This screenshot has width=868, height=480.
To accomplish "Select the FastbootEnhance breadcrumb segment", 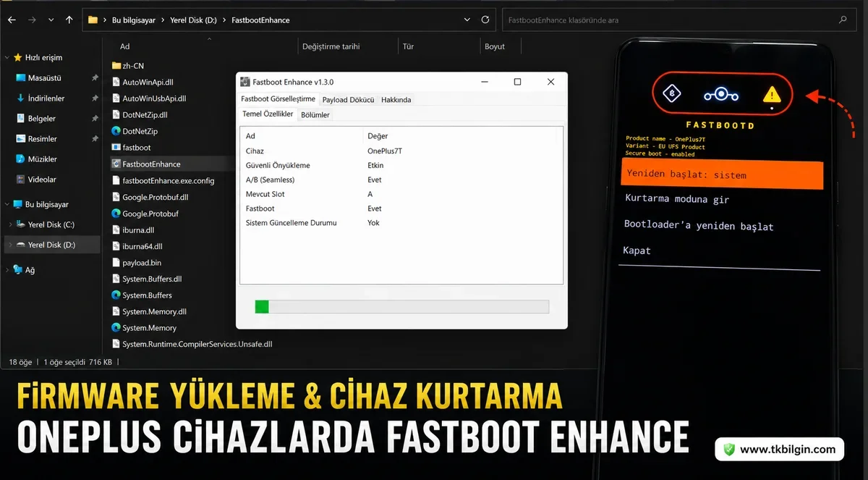I will tap(260, 20).
